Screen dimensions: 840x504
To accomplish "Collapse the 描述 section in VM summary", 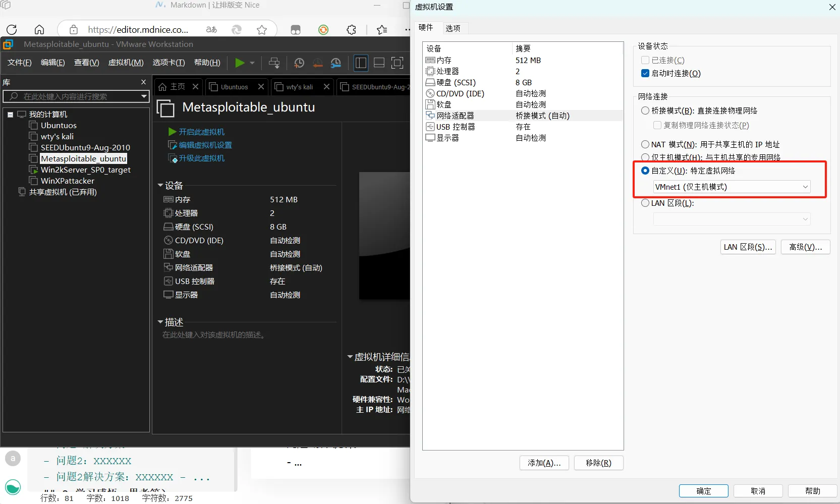I will pyautogui.click(x=160, y=322).
